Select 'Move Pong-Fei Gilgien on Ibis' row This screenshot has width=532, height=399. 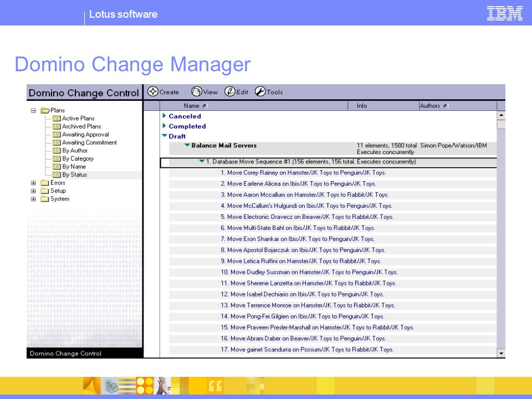point(332,316)
